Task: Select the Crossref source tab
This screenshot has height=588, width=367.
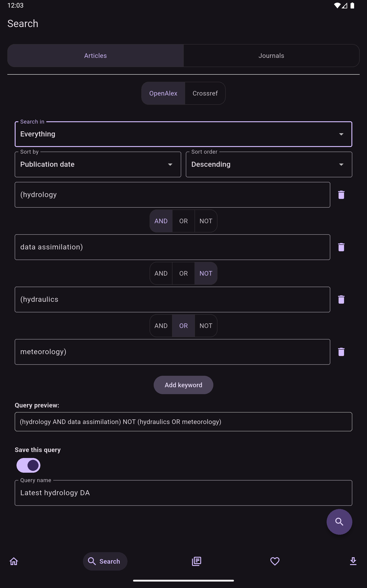Action: click(205, 93)
